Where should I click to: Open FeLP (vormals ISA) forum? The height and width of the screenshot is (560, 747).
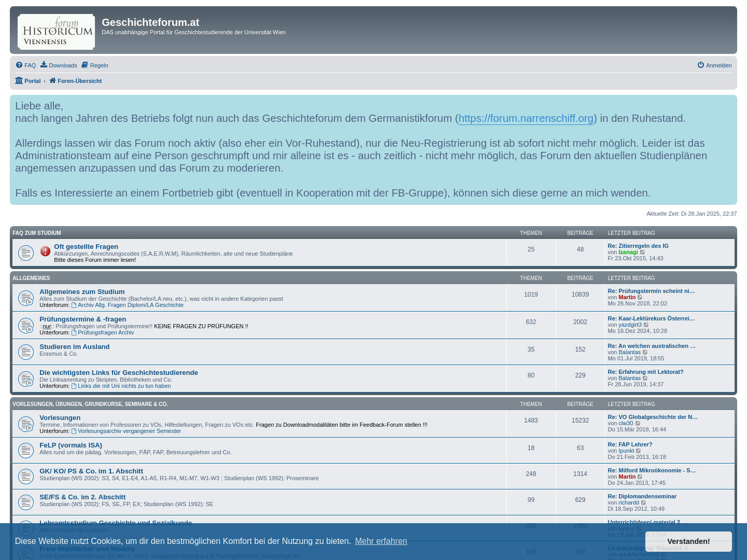click(71, 445)
